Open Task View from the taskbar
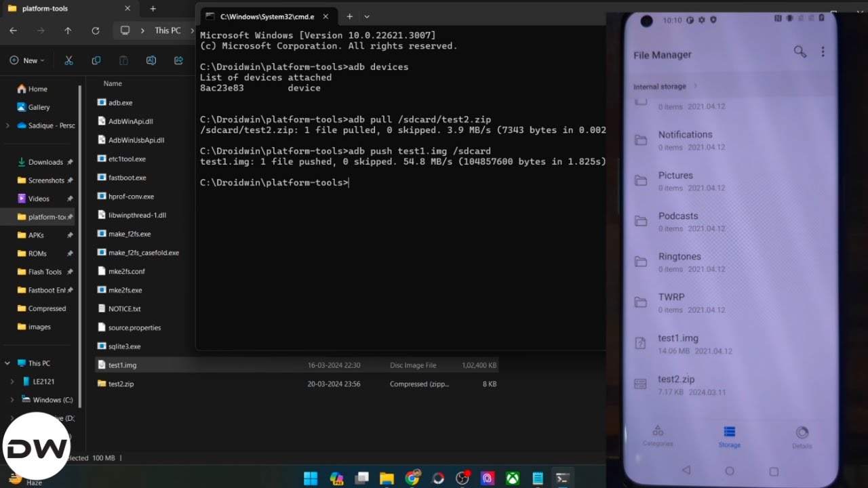 click(361, 478)
